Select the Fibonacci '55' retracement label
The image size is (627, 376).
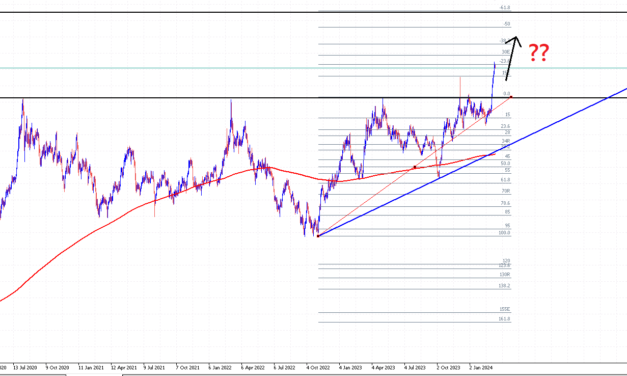[507, 170]
